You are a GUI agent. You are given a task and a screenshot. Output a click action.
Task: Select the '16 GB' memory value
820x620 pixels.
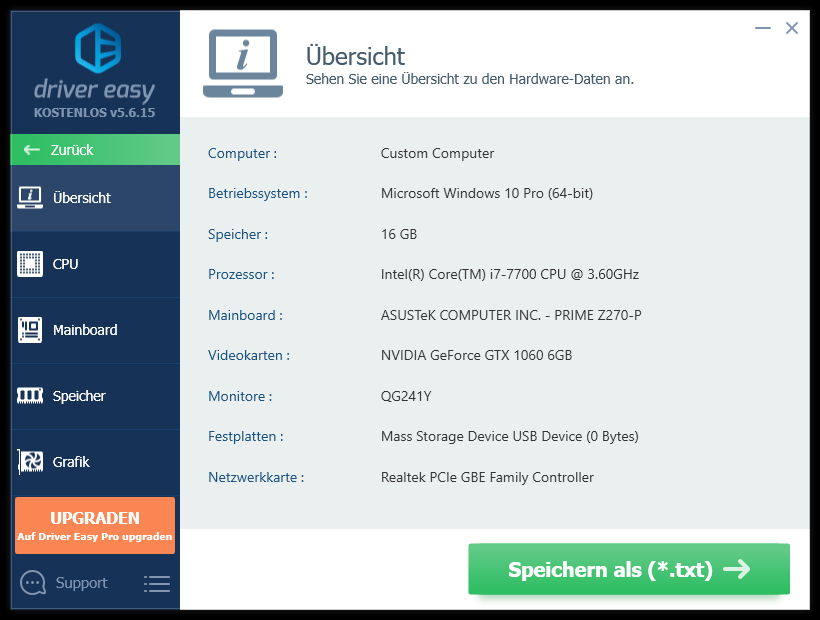pos(399,234)
